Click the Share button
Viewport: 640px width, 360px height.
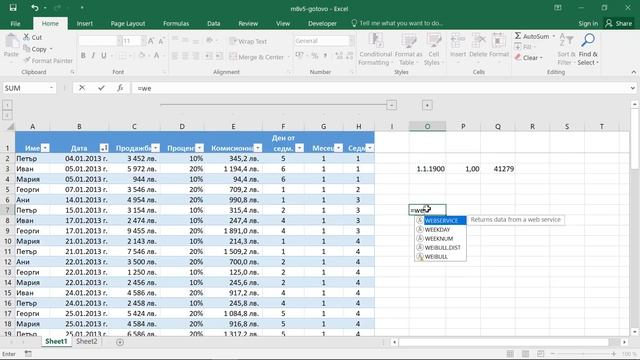[x=619, y=23]
